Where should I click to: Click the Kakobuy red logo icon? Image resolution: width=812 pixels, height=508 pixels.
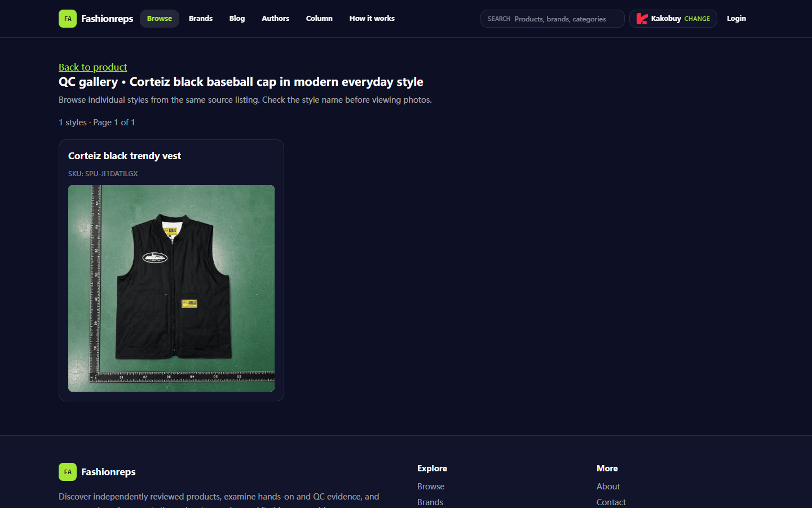[x=642, y=19]
